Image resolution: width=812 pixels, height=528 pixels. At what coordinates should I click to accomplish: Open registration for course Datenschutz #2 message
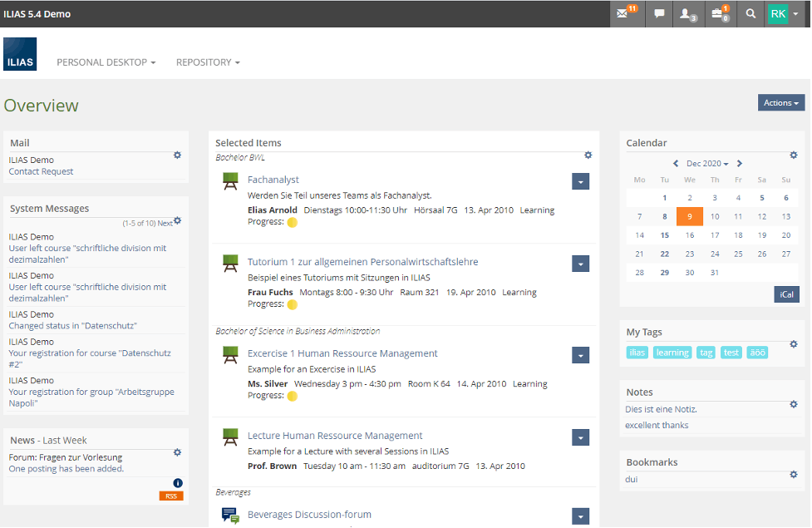(x=90, y=358)
